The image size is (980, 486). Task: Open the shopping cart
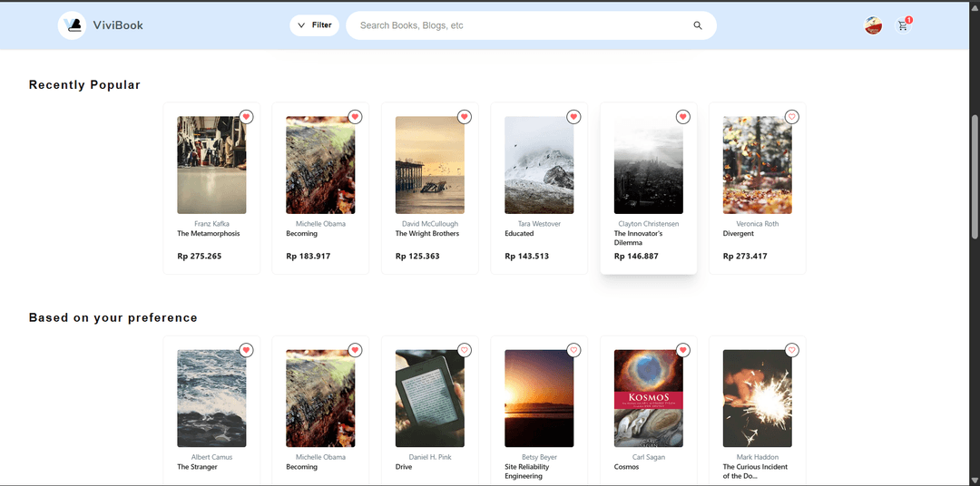[x=903, y=26]
